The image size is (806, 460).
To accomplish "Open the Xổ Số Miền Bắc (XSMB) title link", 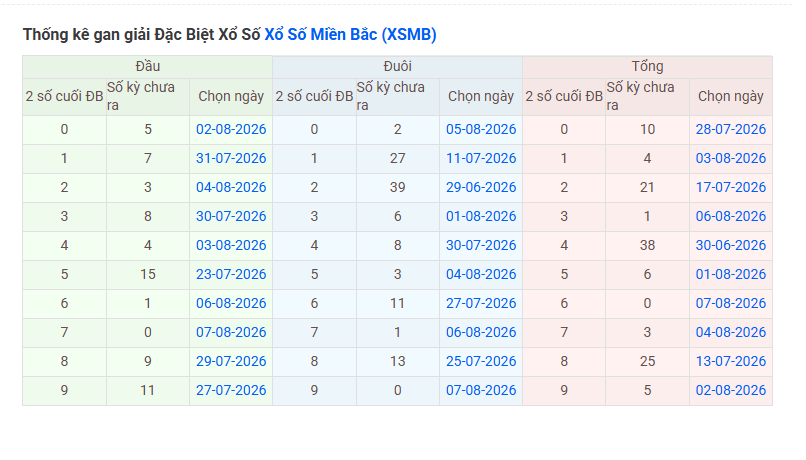I will (x=350, y=34).
